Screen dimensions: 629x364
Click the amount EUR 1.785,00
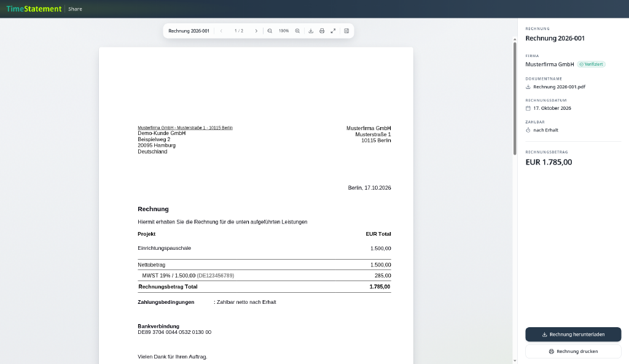point(549,162)
